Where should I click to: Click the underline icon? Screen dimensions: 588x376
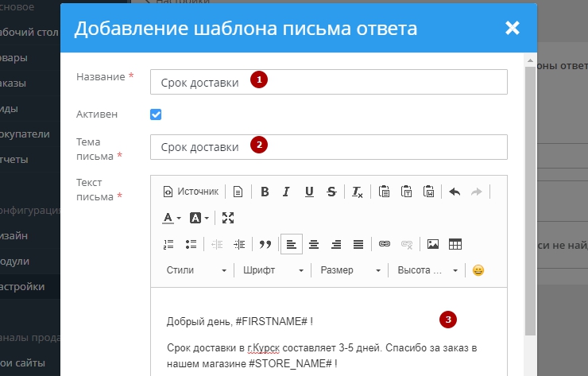309,192
